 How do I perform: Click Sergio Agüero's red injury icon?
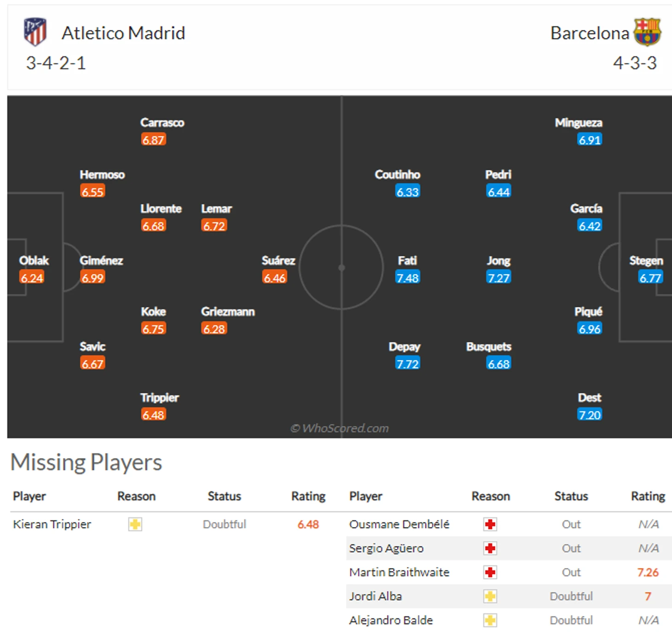490,548
